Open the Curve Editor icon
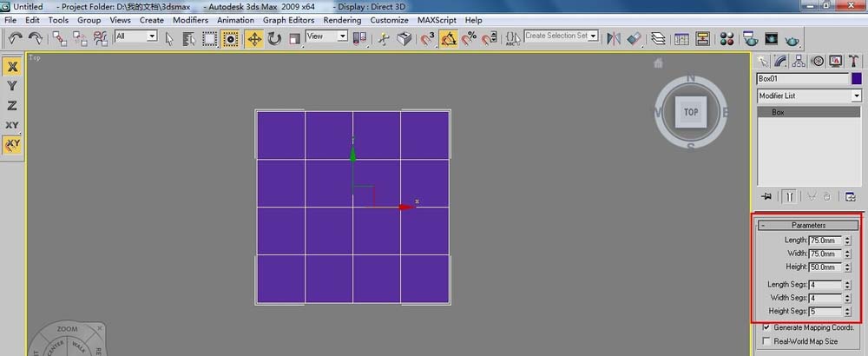This screenshot has height=356, width=868. pos(682,38)
